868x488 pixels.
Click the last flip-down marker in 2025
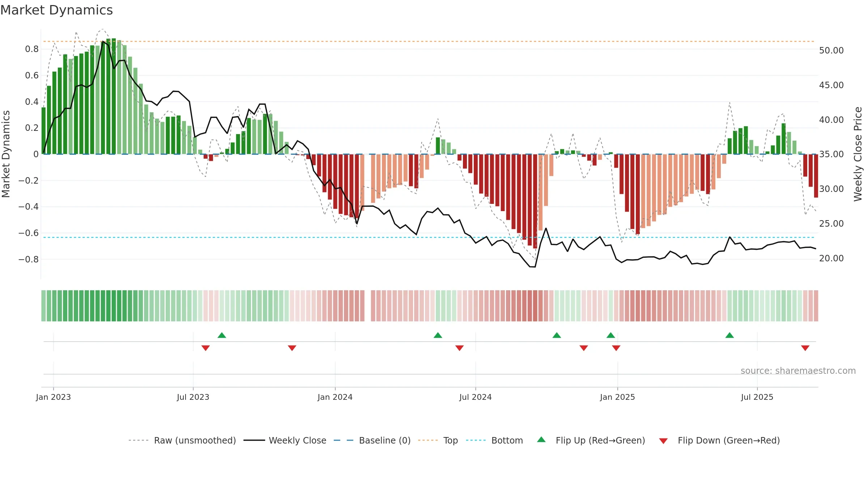tap(805, 348)
